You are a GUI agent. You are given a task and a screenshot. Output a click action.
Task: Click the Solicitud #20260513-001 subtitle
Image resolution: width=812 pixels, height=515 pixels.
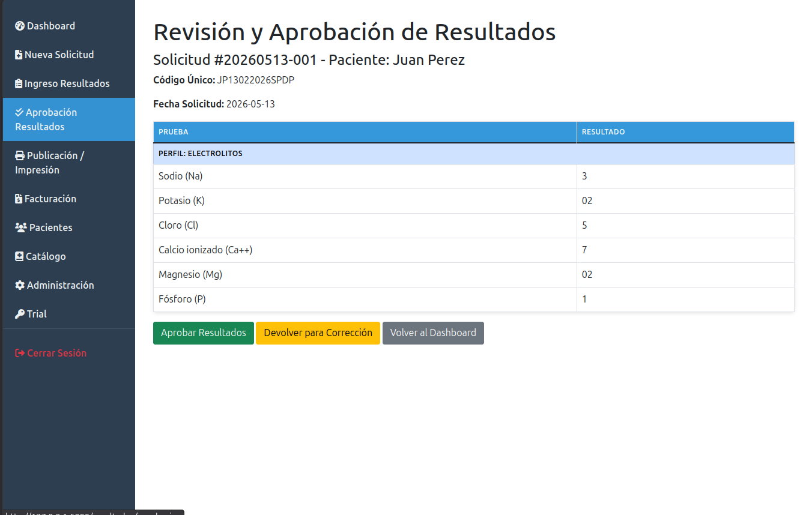tap(309, 60)
